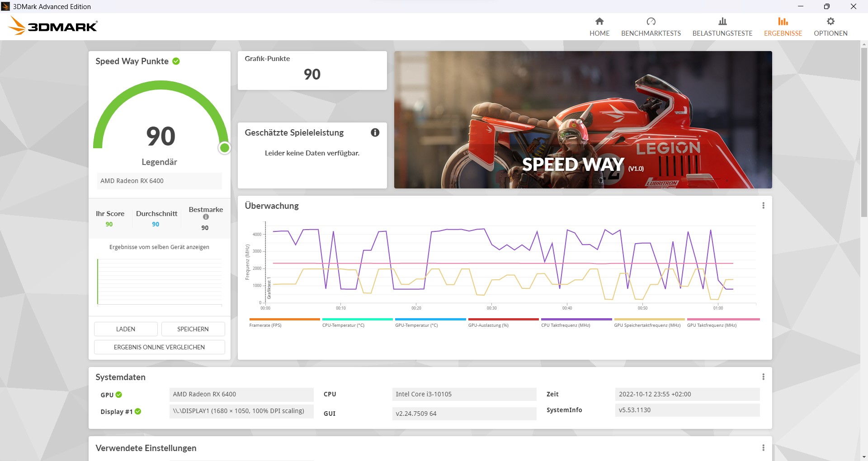
Task: Open the Optionen gear icon
Action: (x=830, y=21)
